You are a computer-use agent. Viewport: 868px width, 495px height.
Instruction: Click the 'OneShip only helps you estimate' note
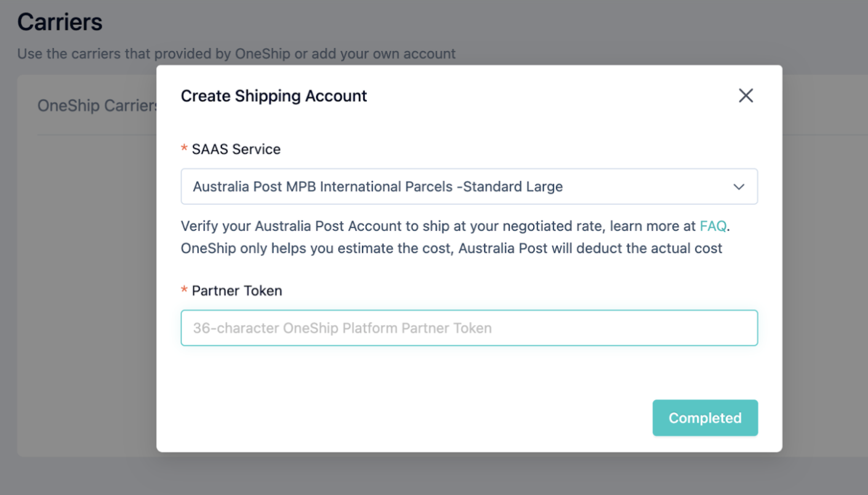tap(452, 249)
